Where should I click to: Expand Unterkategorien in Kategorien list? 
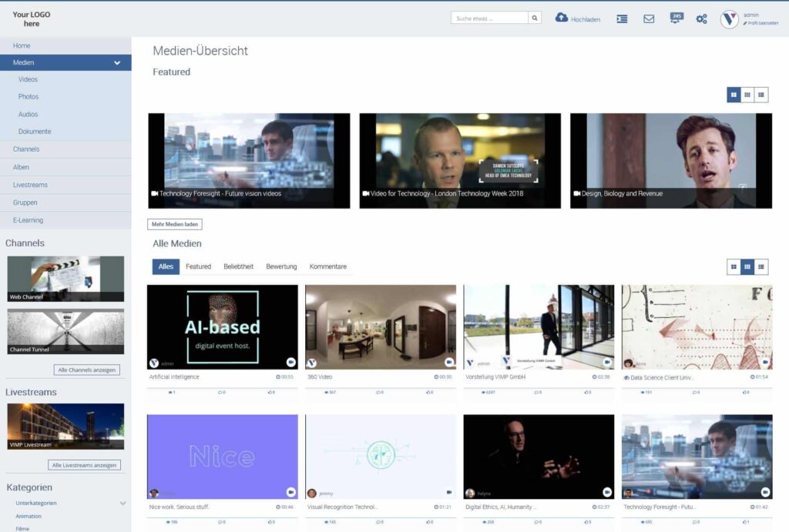pyautogui.click(x=122, y=504)
